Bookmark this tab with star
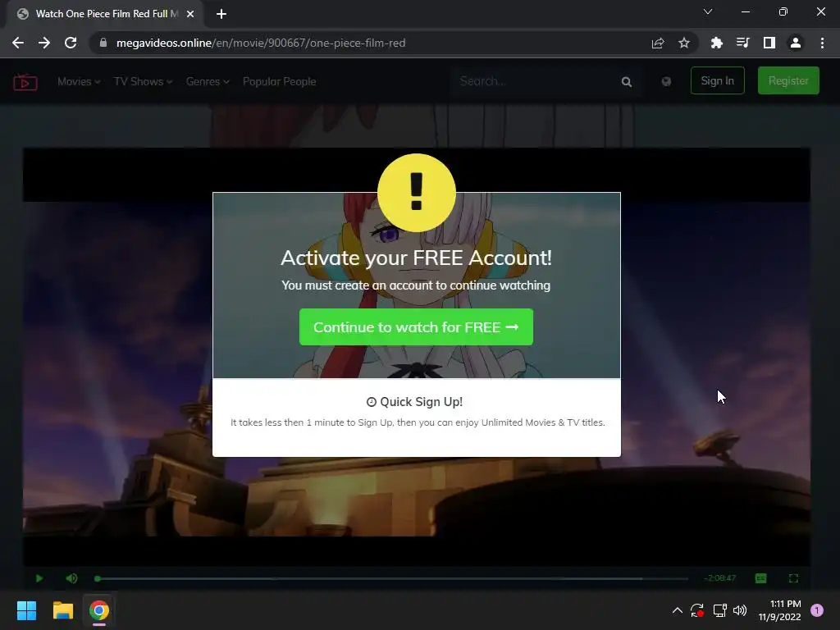Image resolution: width=840 pixels, height=630 pixels. 684,43
